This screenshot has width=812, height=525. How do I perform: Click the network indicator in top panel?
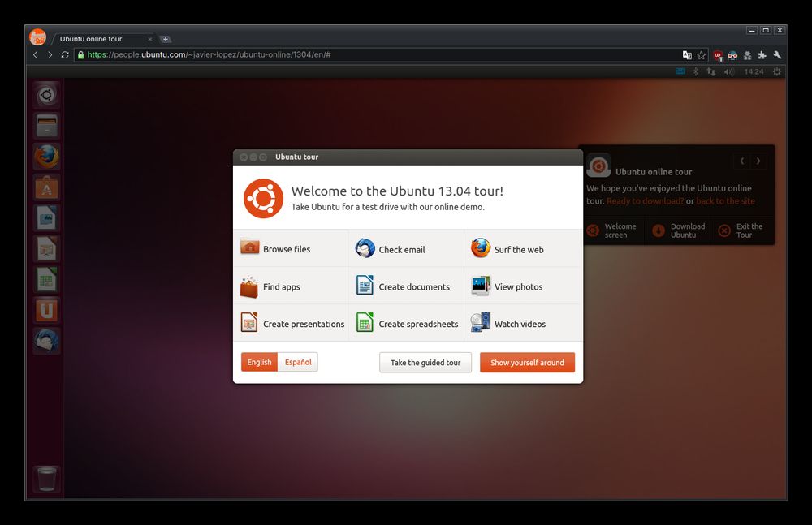click(x=711, y=71)
